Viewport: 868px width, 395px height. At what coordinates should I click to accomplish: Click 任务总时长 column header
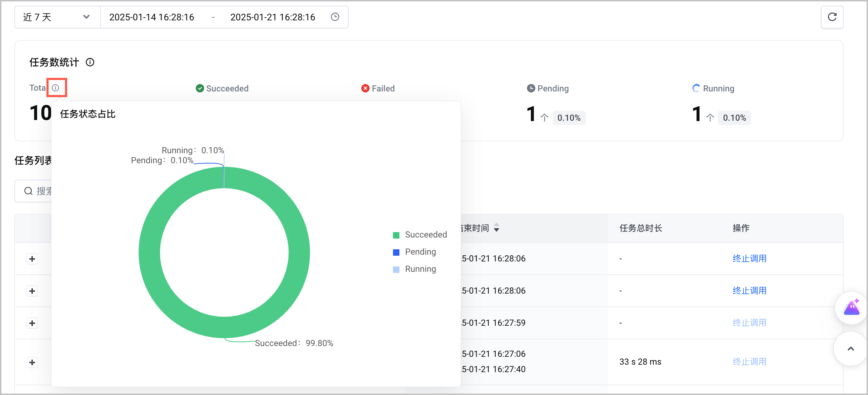[x=641, y=228]
